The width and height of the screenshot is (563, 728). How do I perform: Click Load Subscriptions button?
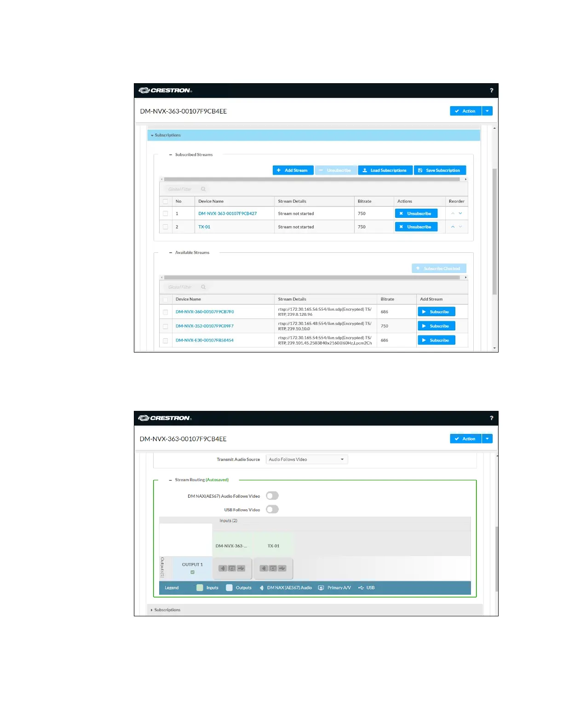click(x=385, y=171)
